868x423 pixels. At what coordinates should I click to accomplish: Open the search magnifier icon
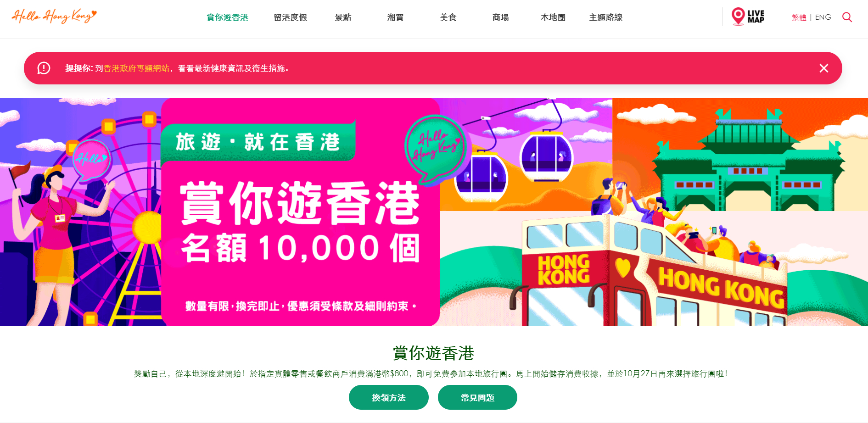[x=847, y=17]
